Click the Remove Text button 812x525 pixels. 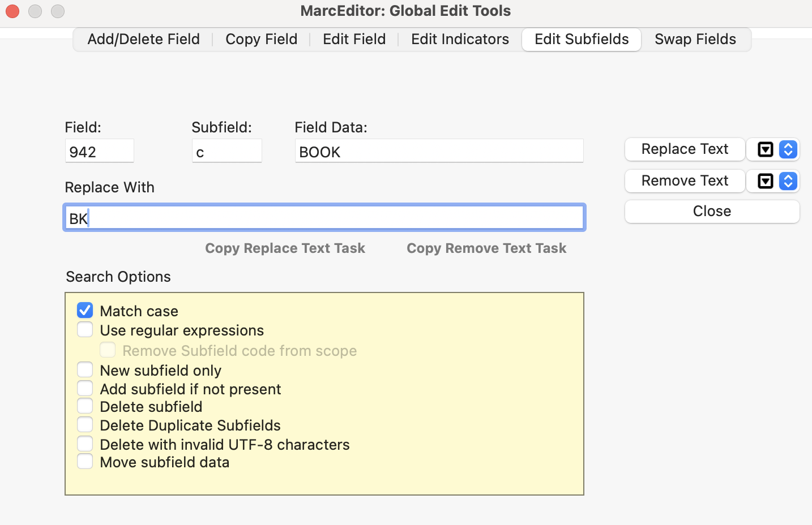685,181
